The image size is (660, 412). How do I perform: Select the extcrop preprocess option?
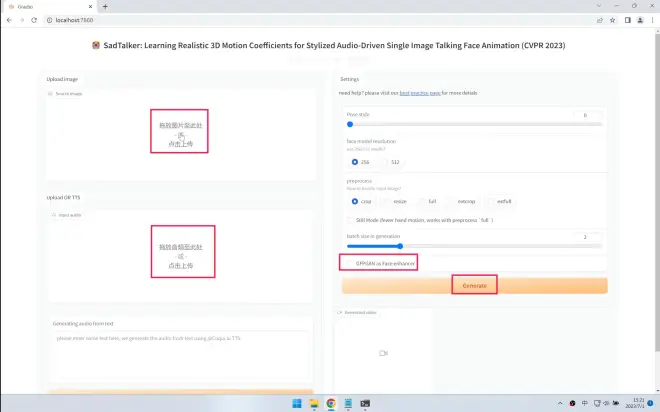point(451,202)
